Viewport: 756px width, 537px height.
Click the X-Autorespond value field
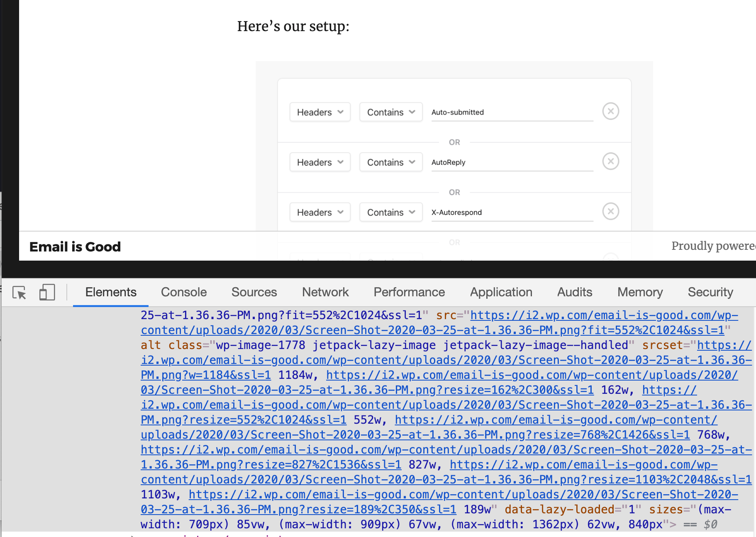(512, 212)
